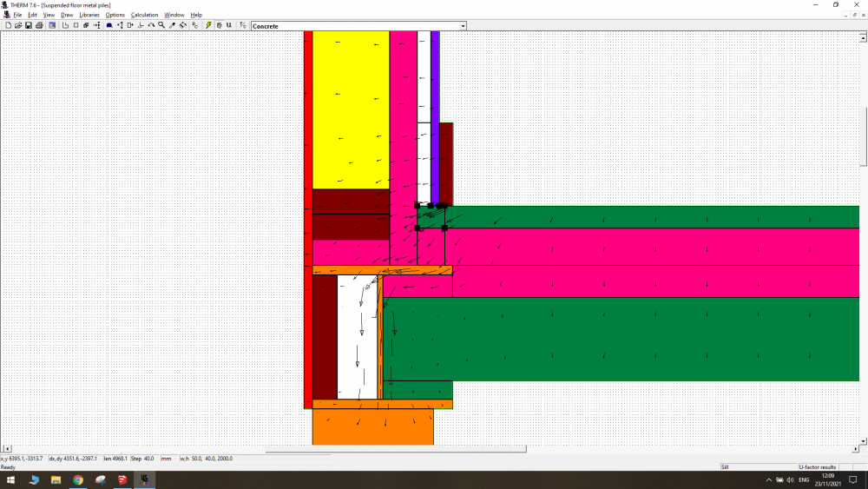Open the Calculation menu
This screenshot has width=868, height=489.
[144, 15]
